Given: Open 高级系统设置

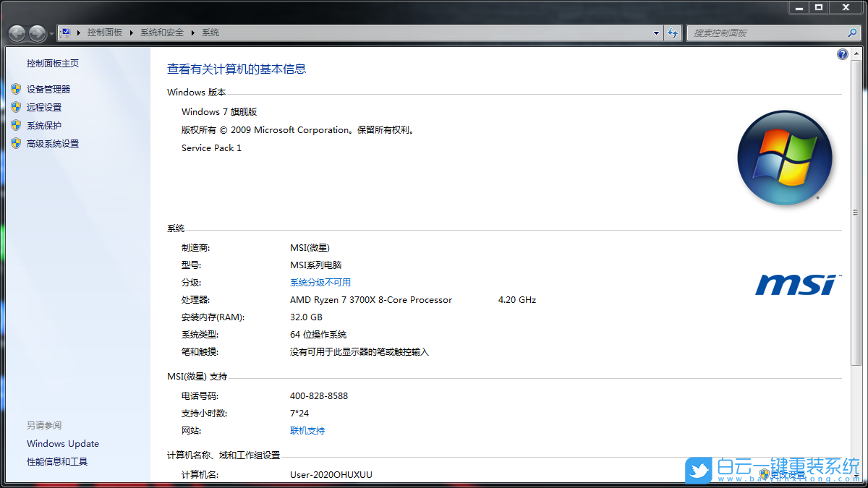Looking at the screenshot, I should [x=52, y=143].
